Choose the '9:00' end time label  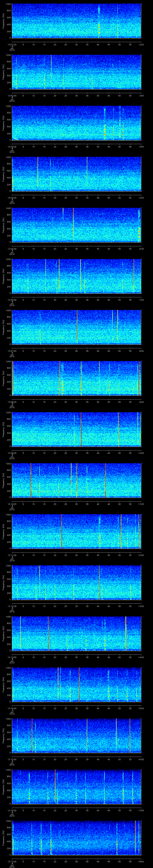(x=141, y=402)
